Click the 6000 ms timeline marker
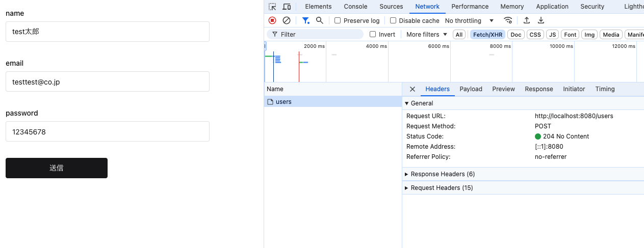 [x=439, y=46]
